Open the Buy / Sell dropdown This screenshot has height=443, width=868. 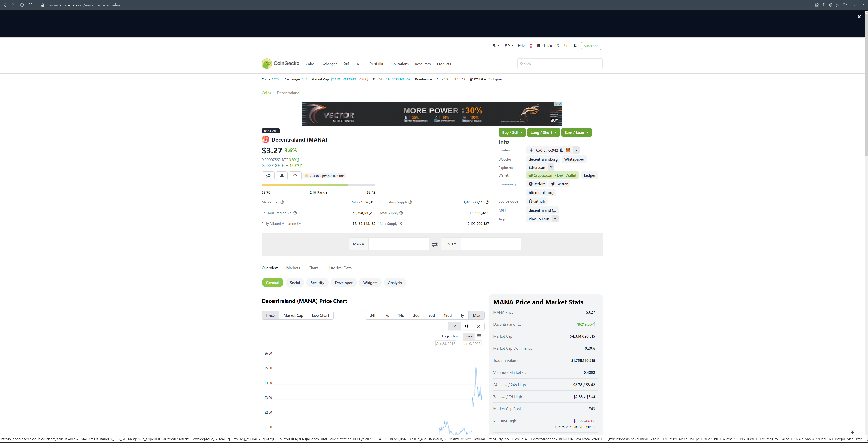point(512,132)
